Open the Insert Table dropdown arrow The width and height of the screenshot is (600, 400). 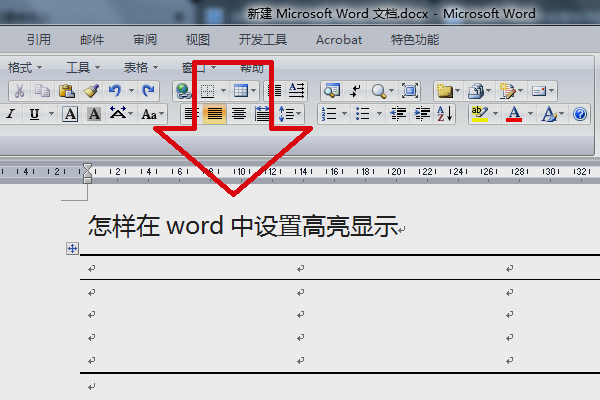253,91
